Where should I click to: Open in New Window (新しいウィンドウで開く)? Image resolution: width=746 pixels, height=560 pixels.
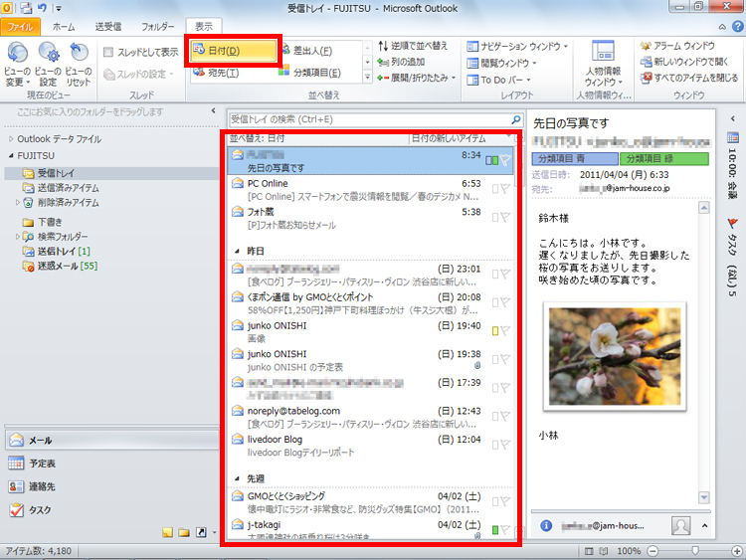tap(684, 62)
